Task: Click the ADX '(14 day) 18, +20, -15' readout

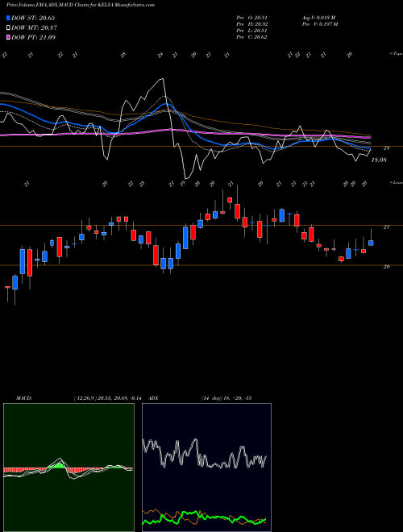Action: pyautogui.click(x=226, y=398)
